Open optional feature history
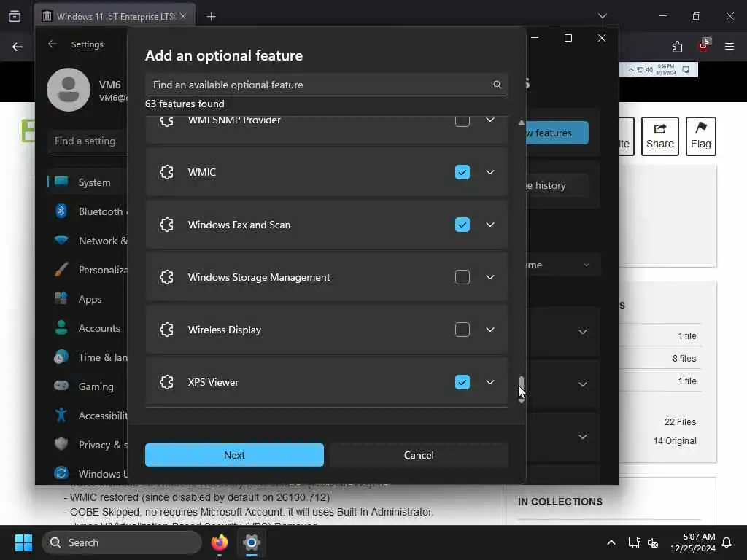747x560 pixels. [557, 185]
